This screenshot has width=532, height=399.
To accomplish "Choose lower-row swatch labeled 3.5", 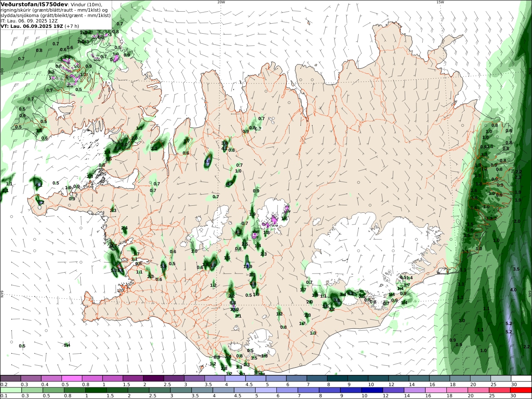I will coord(202,390).
